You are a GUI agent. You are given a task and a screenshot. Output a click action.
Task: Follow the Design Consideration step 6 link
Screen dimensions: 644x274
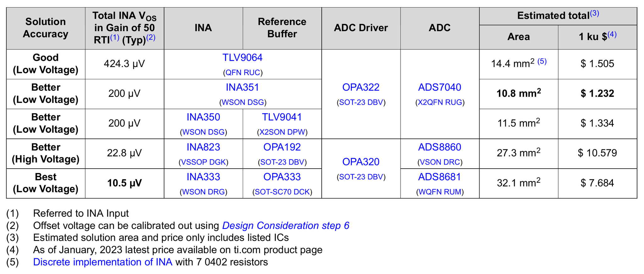[x=286, y=226]
